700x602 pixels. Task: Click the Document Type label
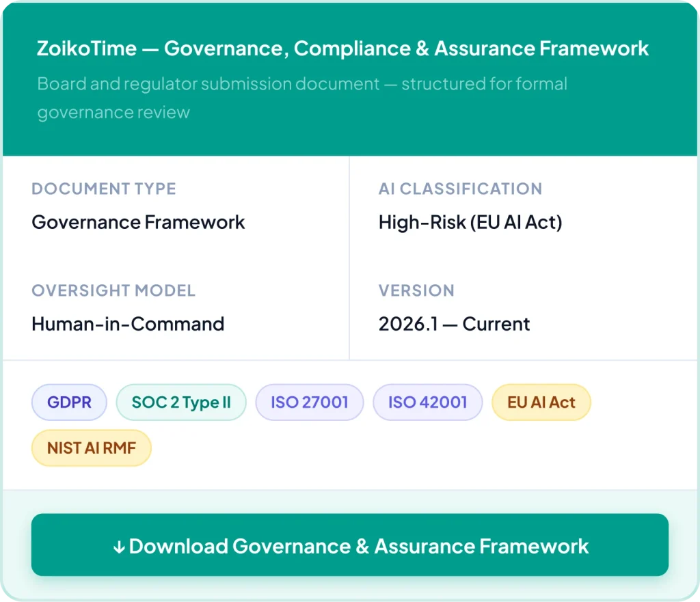point(104,189)
